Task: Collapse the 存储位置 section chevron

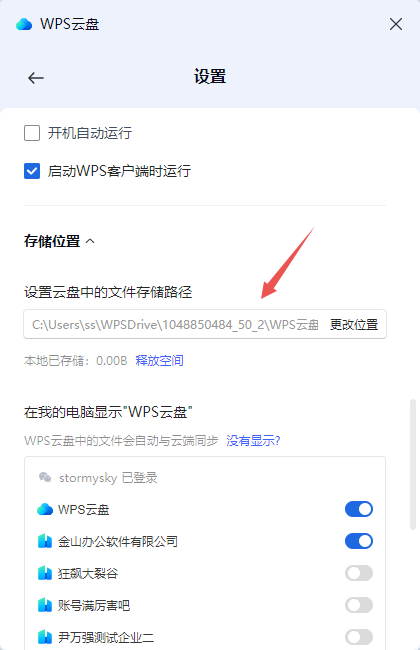Action: [x=90, y=241]
